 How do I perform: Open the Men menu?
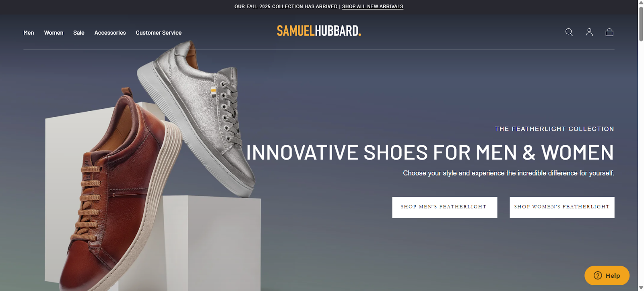pos(29,33)
